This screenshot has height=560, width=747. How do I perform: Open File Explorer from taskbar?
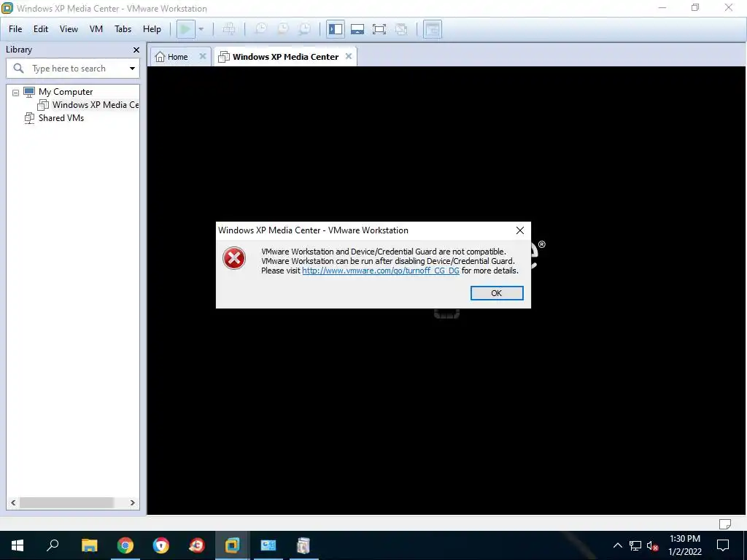pyautogui.click(x=89, y=545)
